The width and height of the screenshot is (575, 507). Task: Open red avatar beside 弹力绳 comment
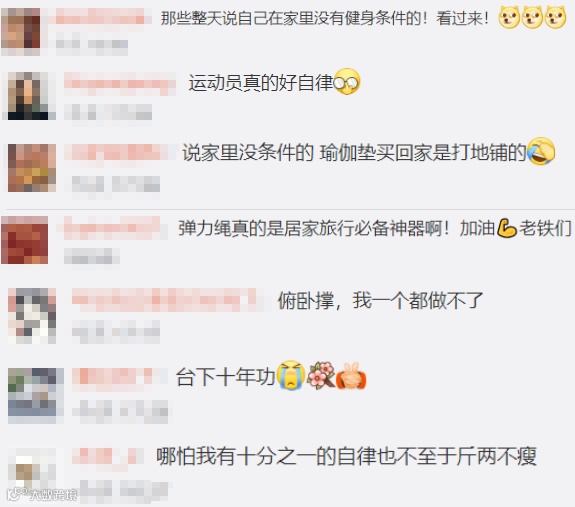click(x=25, y=240)
